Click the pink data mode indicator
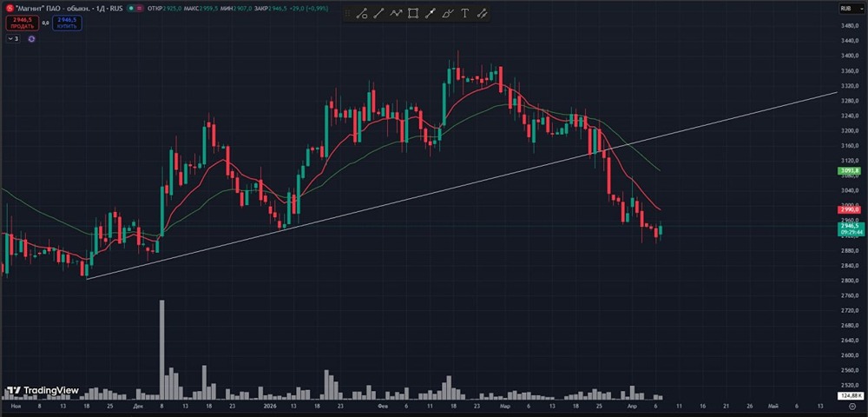The image size is (868, 417). [x=139, y=9]
